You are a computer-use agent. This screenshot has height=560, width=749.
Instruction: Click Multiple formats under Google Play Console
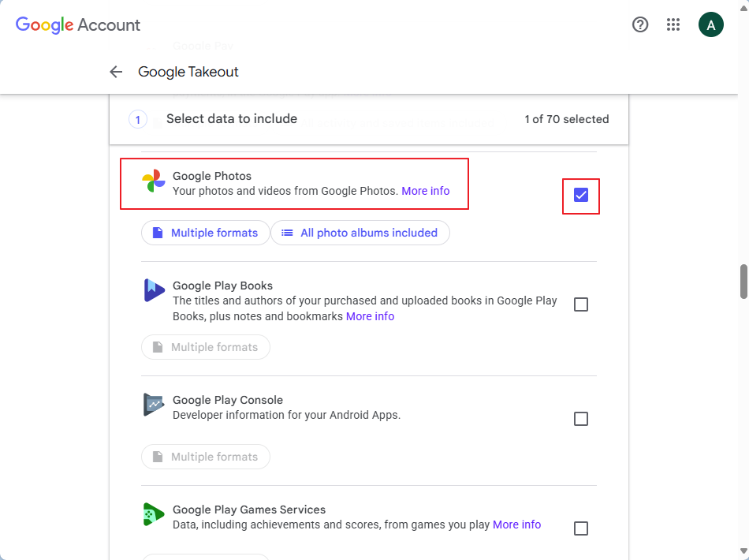(x=206, y=457)
